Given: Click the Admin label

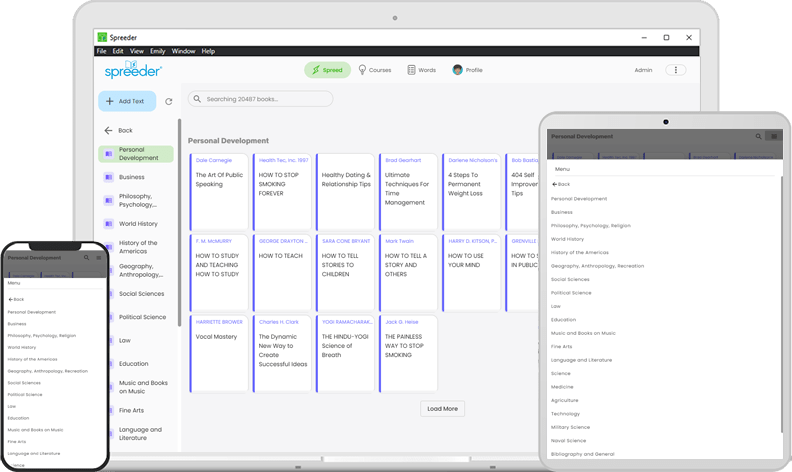Looking at the screenshot, I should pos(643,70).
